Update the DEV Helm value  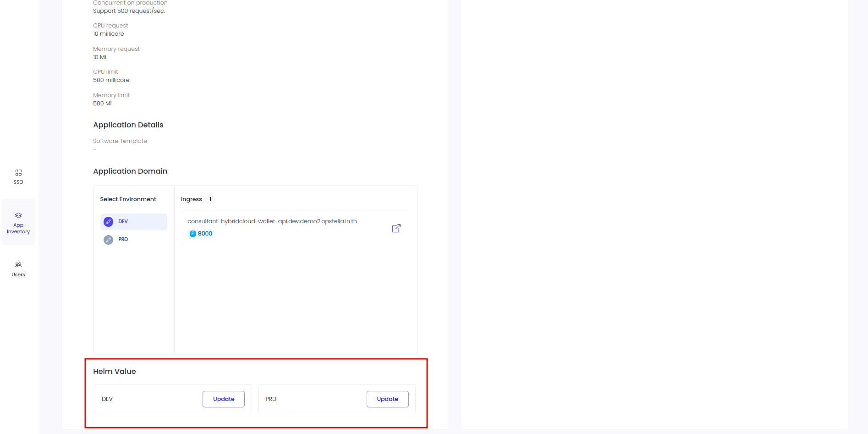pyautogui.click(x=224, y=399)
